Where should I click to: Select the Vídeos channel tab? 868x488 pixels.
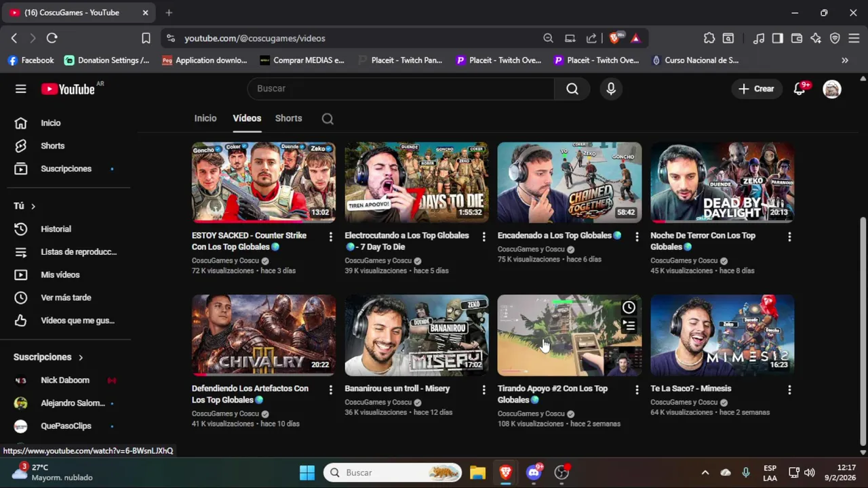(x=247, y=118)
